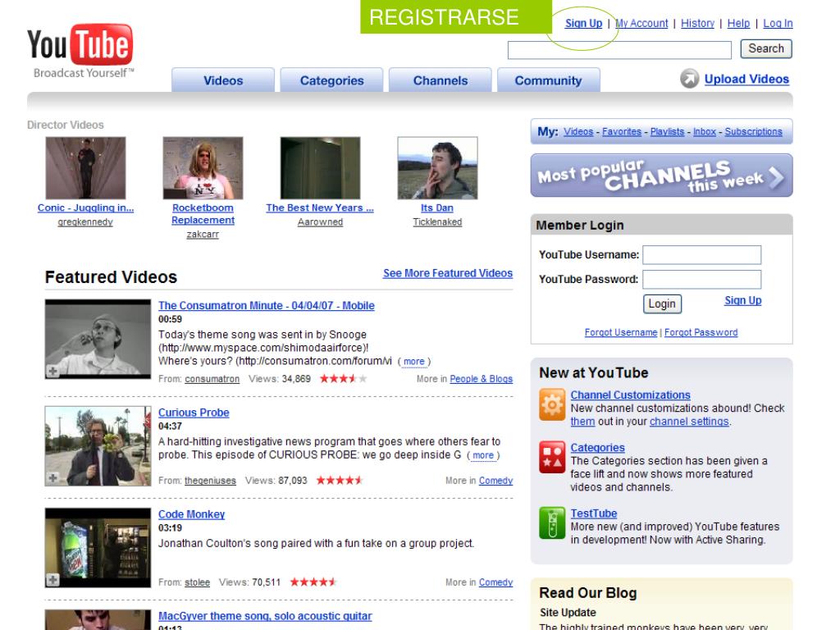Viewport: 840px width, 630px height.
Task: Focus the YouTube Password field
Action: pyautogui.click(x=702, y=280)
